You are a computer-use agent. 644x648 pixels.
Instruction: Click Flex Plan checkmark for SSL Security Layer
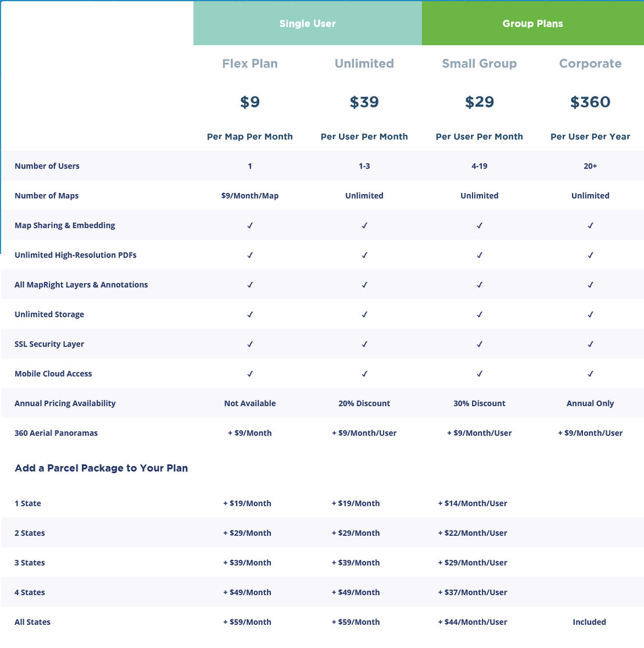point(250,344)
